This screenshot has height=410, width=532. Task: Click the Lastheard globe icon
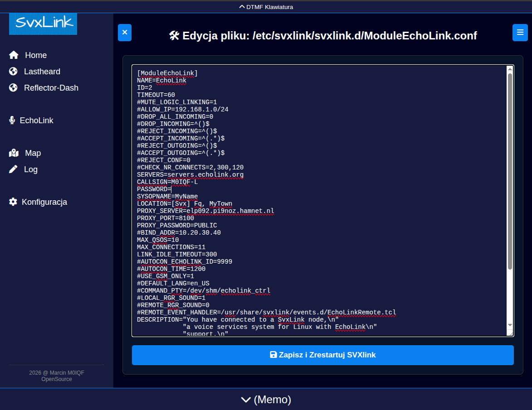coord(13,72)
